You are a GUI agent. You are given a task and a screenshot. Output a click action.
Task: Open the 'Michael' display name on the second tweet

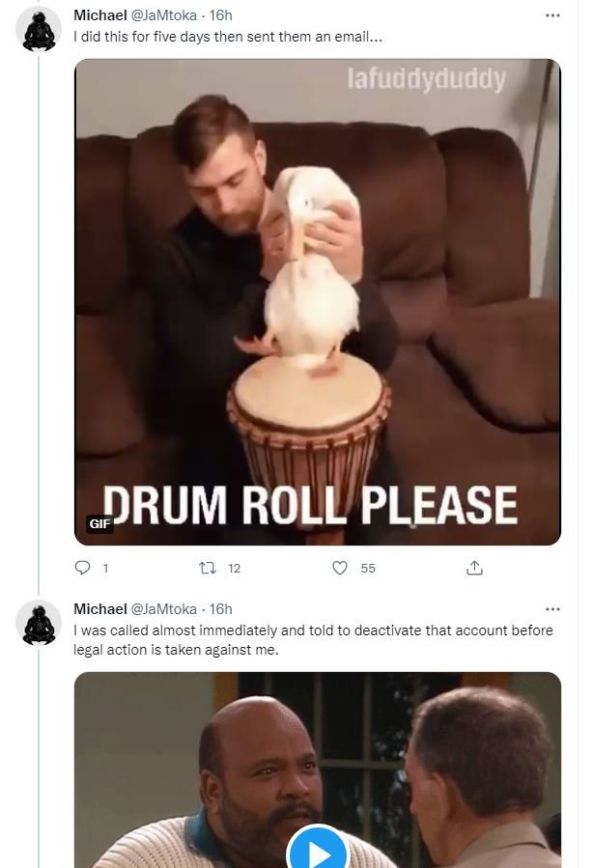click(x=100, y=609)
